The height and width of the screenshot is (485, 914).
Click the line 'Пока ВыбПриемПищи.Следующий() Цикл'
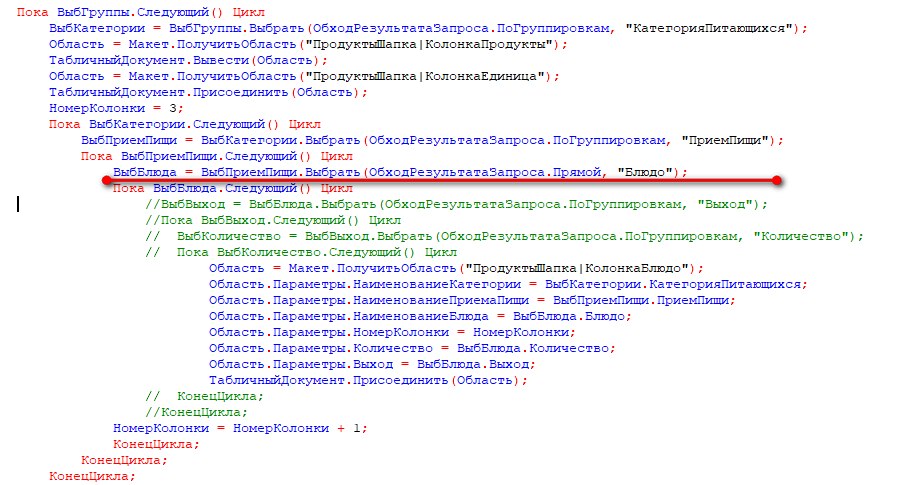coord(217,156)
